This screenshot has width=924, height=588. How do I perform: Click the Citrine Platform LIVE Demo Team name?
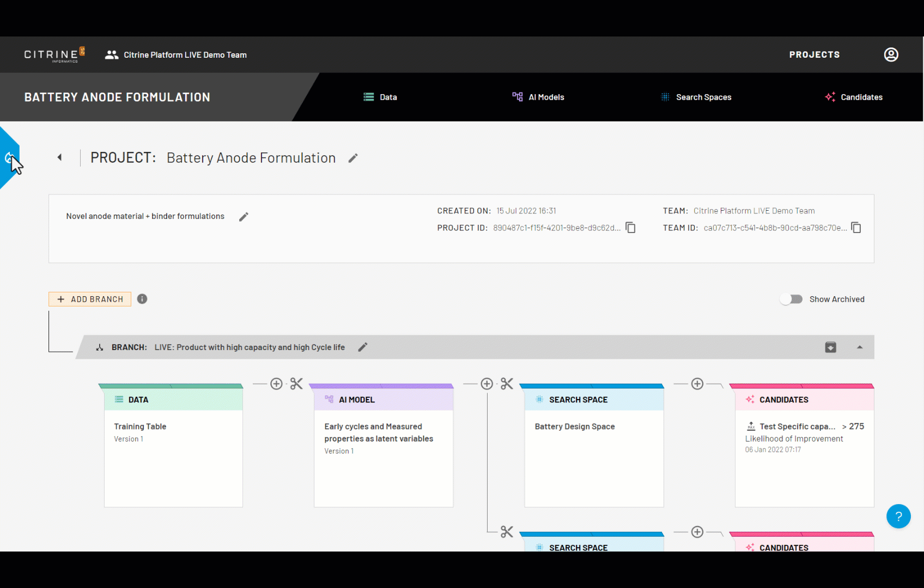185,55
